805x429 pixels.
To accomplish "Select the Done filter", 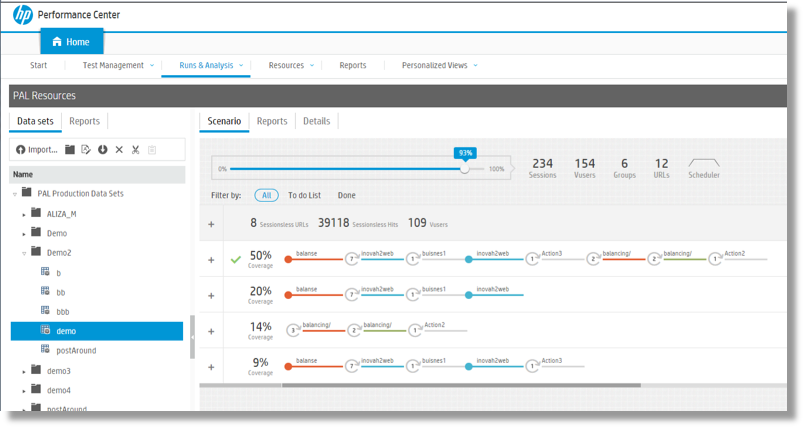I will [x=347, y=195].
